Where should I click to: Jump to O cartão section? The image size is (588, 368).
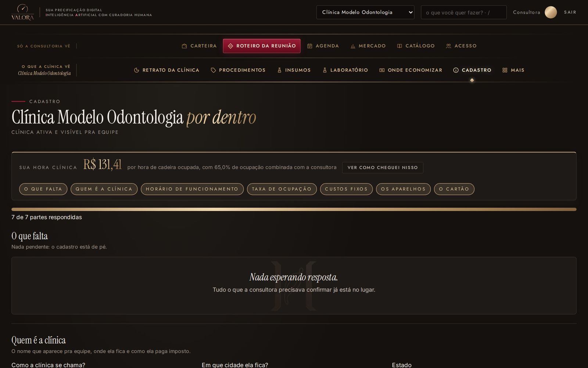point(454,189)
